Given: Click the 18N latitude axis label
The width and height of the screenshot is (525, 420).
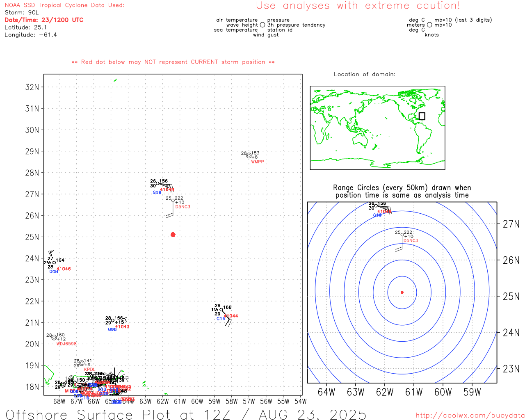Looking at the screenshot, I should coord(32,387).
